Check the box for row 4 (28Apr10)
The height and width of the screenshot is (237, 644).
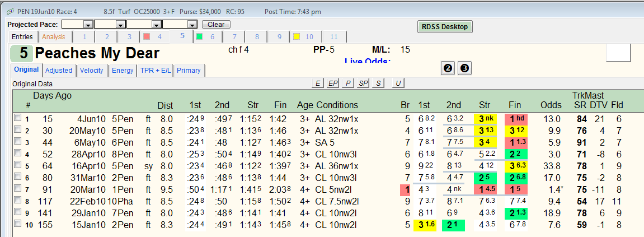18,152
